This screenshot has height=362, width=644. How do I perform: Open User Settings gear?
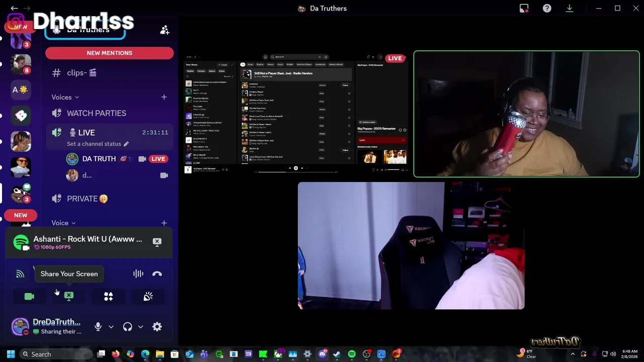pos(157,327)
